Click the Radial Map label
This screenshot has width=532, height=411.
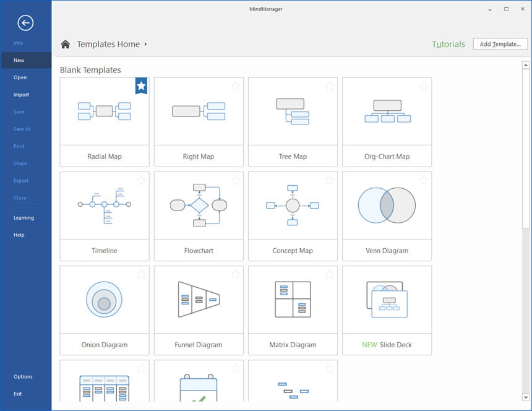pyautogui.click(x=105, y=157)
